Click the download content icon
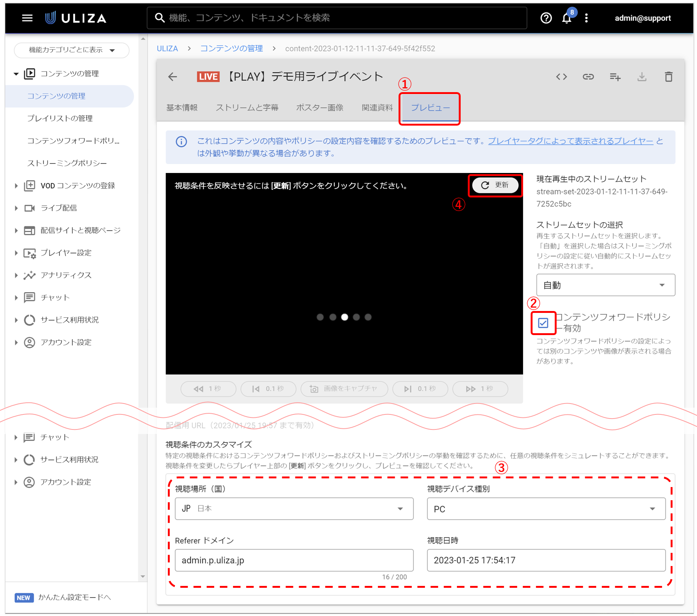Image resolution: width=697 pixels, height=616 pixels. (642, 77)
